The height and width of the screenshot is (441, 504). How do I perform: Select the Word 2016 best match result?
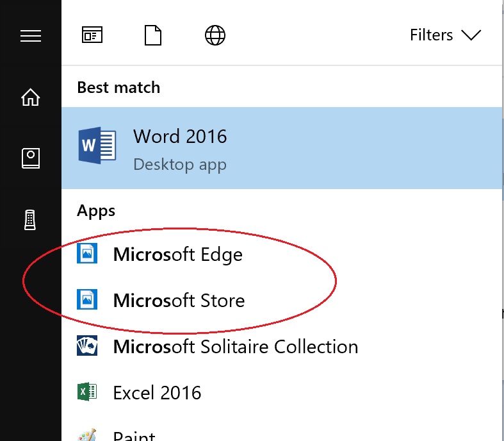point(282,148)
